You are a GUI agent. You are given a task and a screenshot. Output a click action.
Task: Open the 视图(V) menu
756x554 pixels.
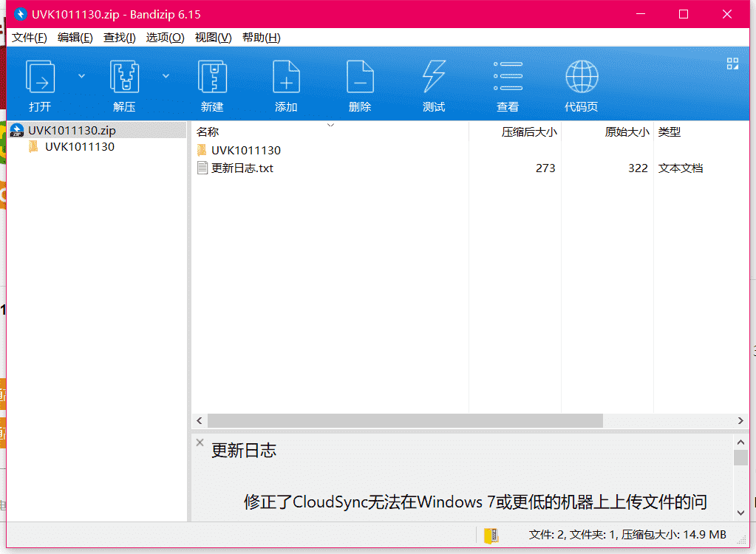(x=213, y=38)
